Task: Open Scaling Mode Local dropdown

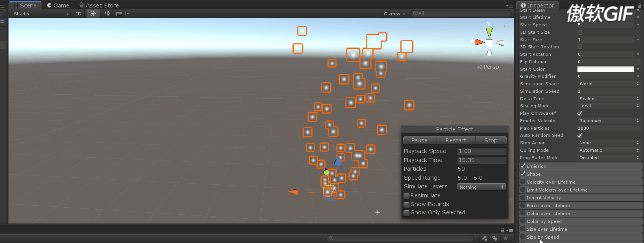Action: pyautogui.click(x=609, y=106)
